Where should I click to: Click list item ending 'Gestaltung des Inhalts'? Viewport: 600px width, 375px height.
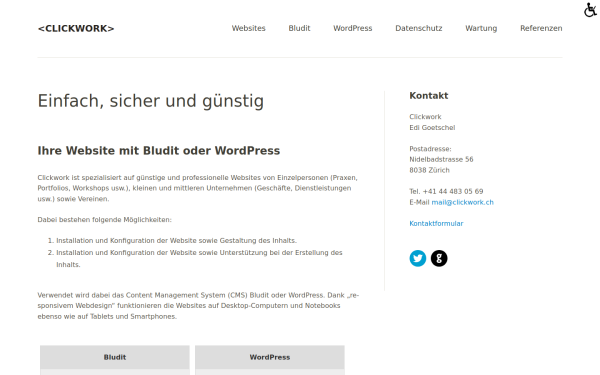pos(176,241)
